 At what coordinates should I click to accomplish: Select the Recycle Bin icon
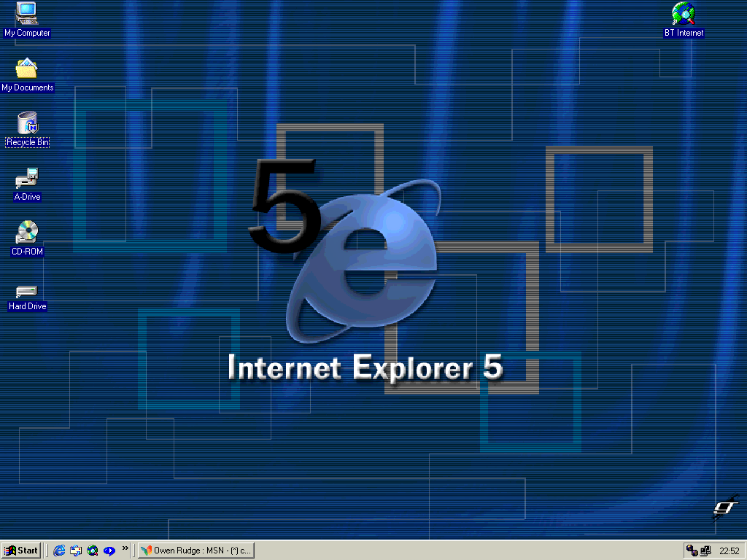point(27,123)
